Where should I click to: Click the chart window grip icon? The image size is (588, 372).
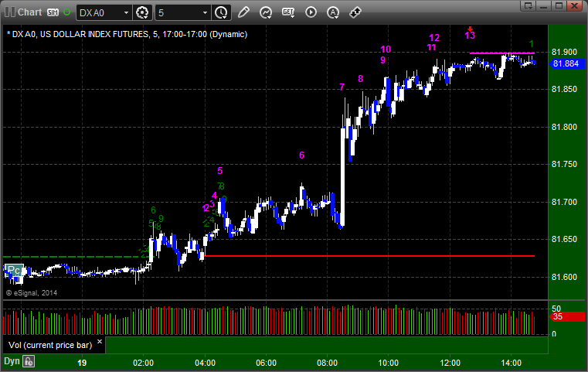pos(10,12)
